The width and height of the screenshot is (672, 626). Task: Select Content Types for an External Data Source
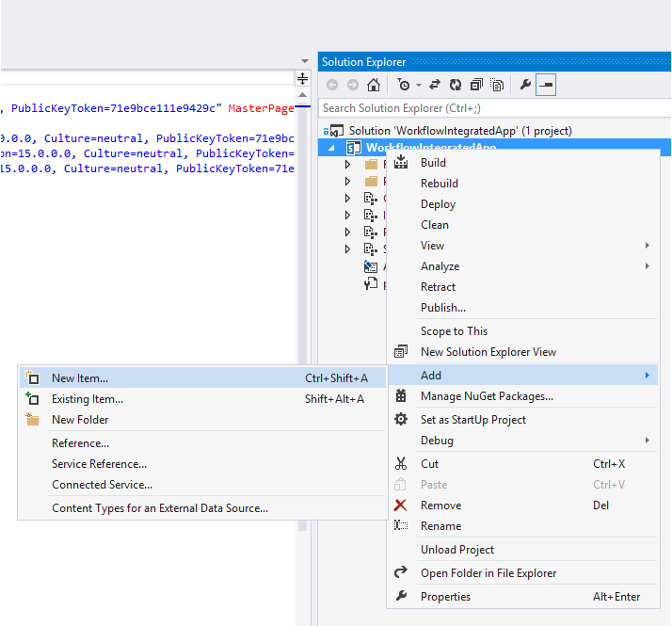(160, 508)
